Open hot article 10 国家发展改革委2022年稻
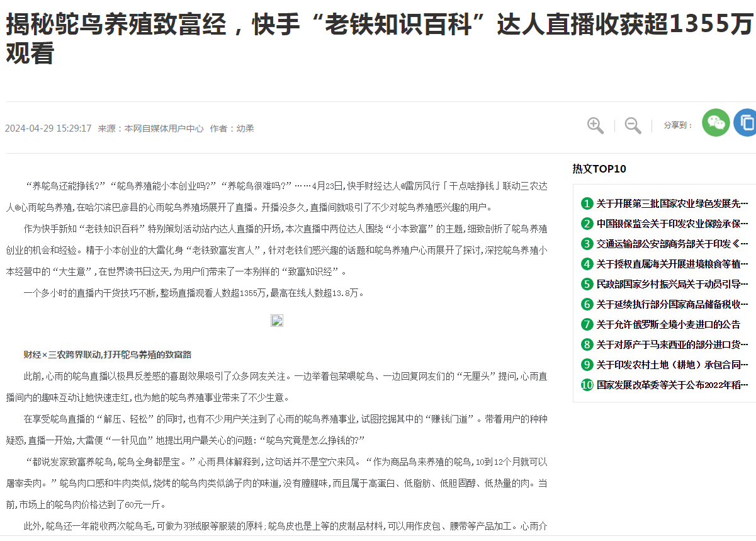Viewport: 756px width, 541px height. pyautogui.click(x=672, y=385)
